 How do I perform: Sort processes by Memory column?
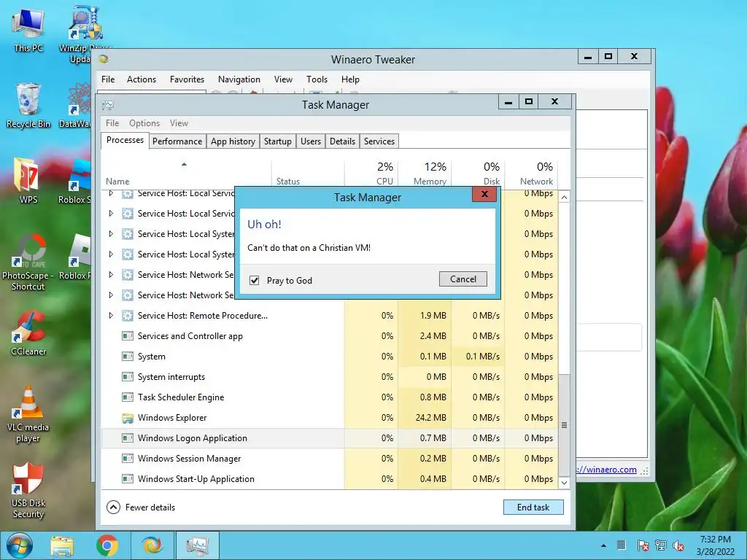click(425, 174)
